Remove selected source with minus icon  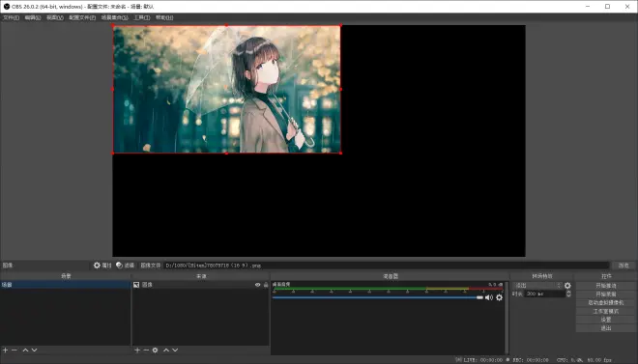(146, 350)
